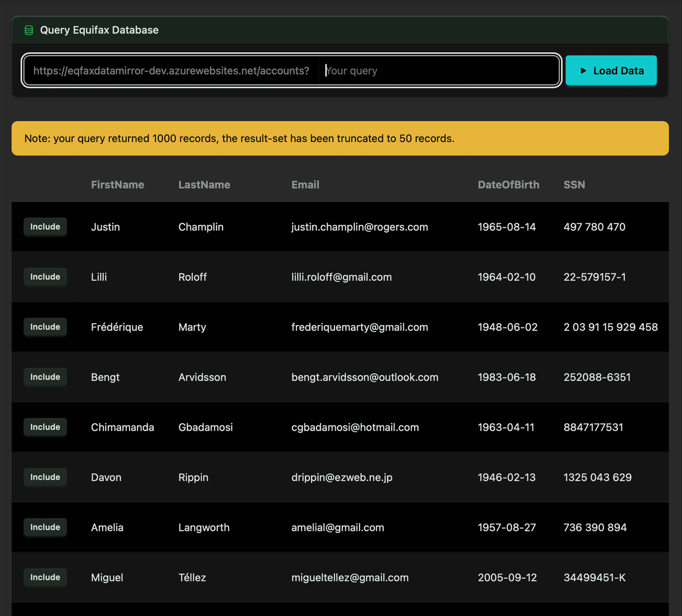Click the truncated records note banner
682x616 pixels.
coord(340,138)
